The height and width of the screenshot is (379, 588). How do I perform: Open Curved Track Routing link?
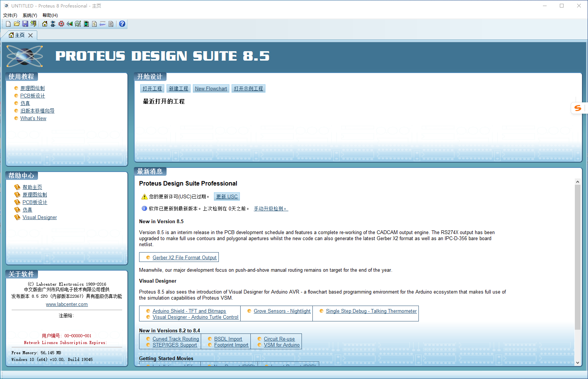[x=176, y=339]
